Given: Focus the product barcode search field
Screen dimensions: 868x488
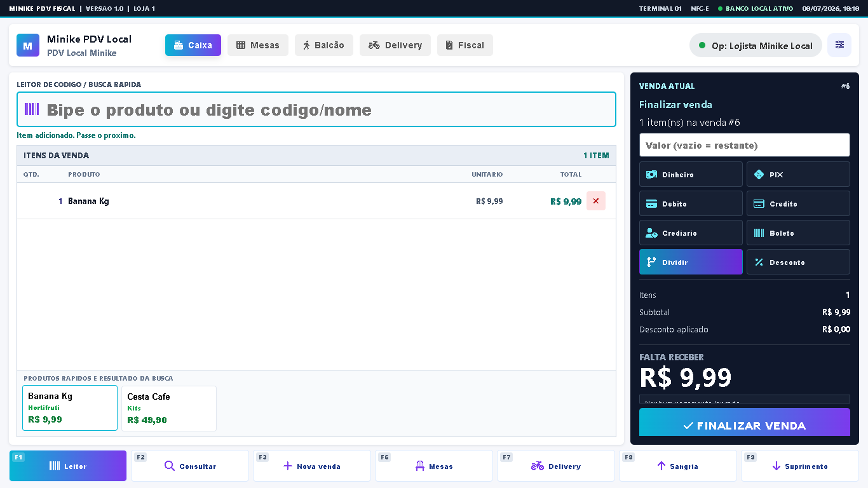Looking at the screenshot, I should pos(316,109).
